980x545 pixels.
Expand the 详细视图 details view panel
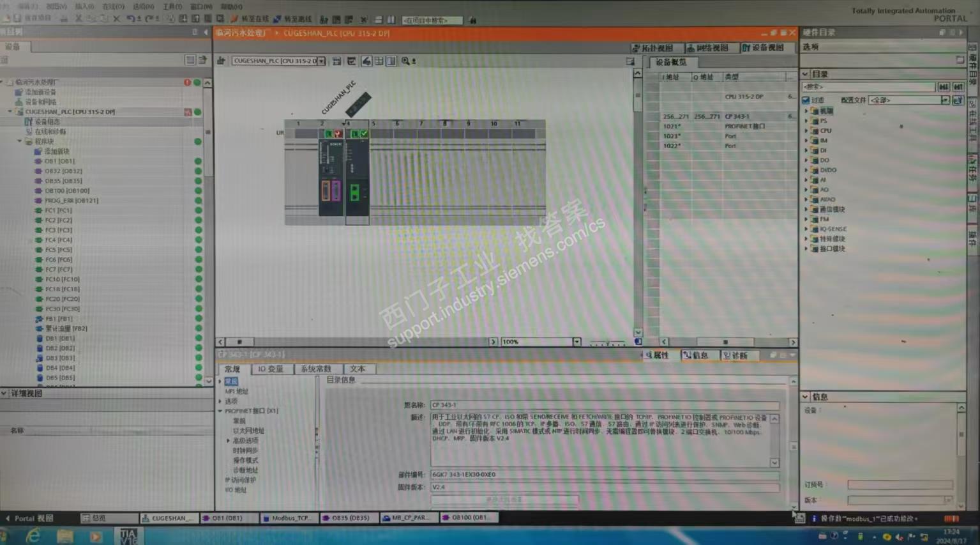pos(4,394)
